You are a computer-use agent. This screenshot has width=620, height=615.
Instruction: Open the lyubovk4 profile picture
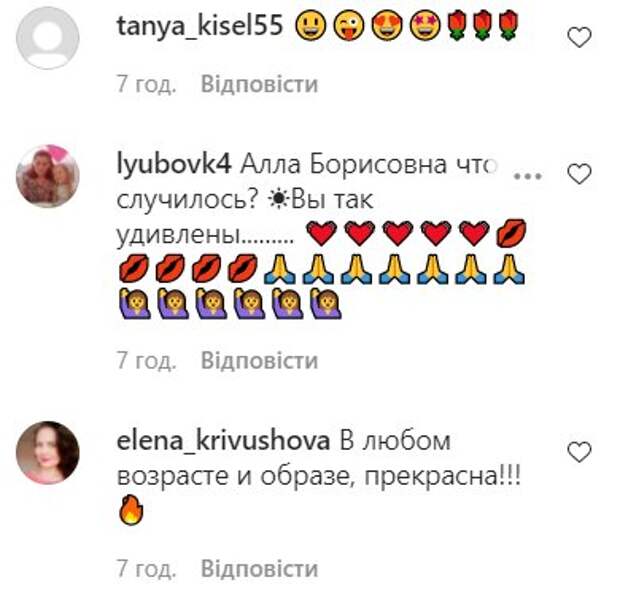[x=47, y=176]
